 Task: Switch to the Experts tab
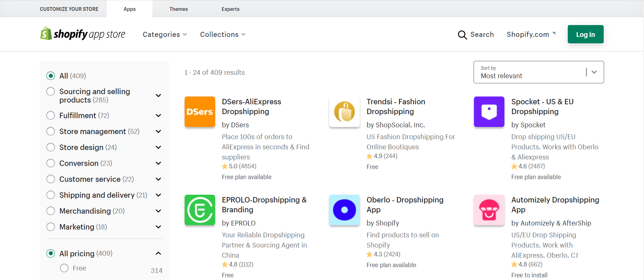coord(230,9)
